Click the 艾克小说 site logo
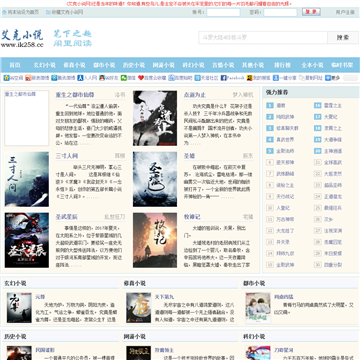Screen dimensions: 360x360 point(22,38)
